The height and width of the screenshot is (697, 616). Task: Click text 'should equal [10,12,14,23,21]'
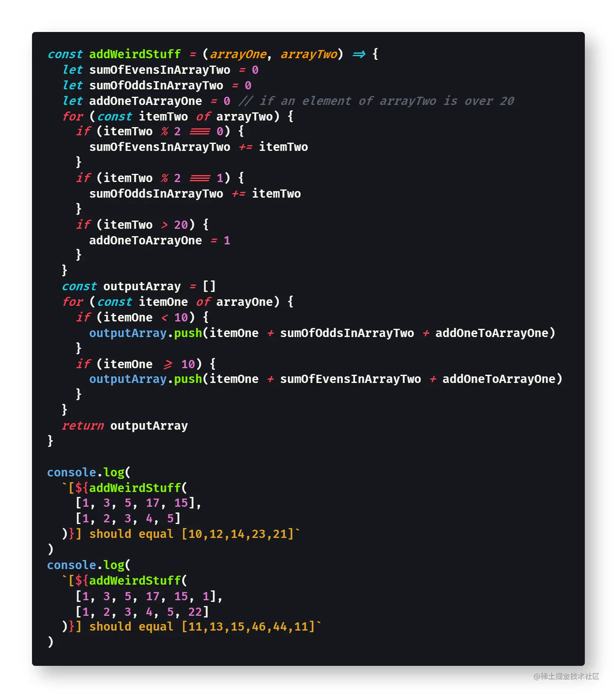pos(192,534)
